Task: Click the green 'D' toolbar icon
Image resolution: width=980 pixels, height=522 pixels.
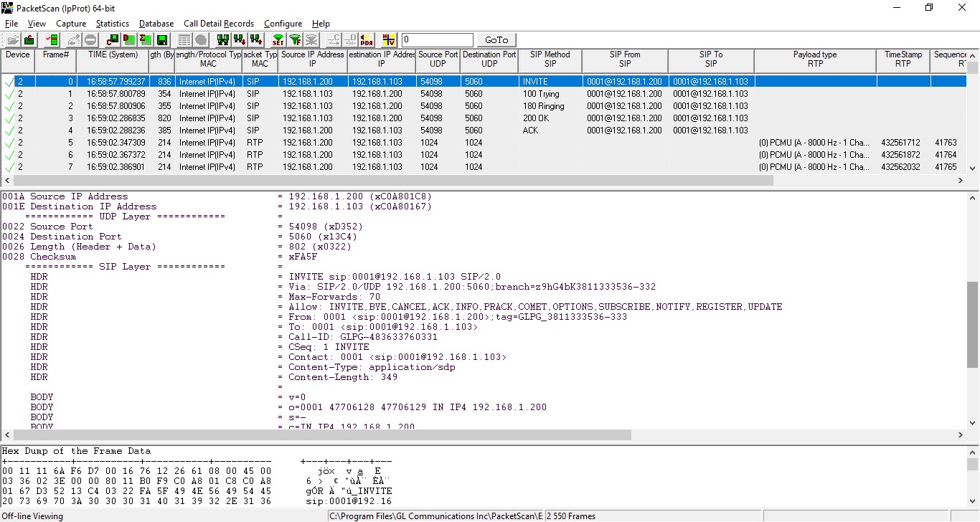Action: coord(129,40)
